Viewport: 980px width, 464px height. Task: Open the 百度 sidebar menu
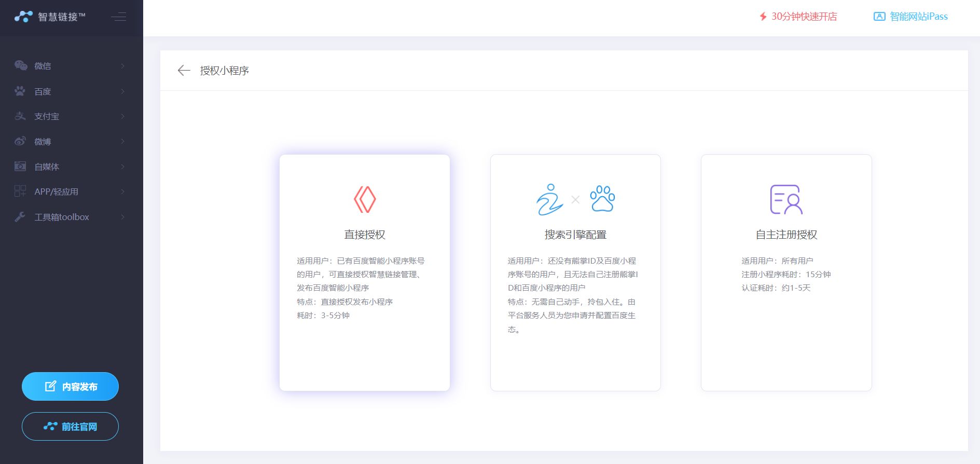pyautogui.click(x=71, y=91)
